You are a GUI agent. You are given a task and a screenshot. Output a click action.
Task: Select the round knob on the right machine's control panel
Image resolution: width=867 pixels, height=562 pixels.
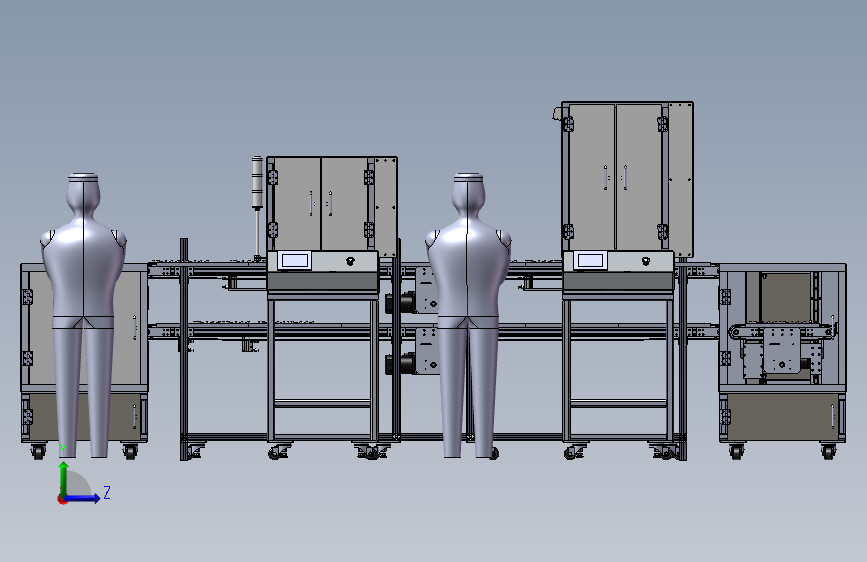[x=645, y=261]
